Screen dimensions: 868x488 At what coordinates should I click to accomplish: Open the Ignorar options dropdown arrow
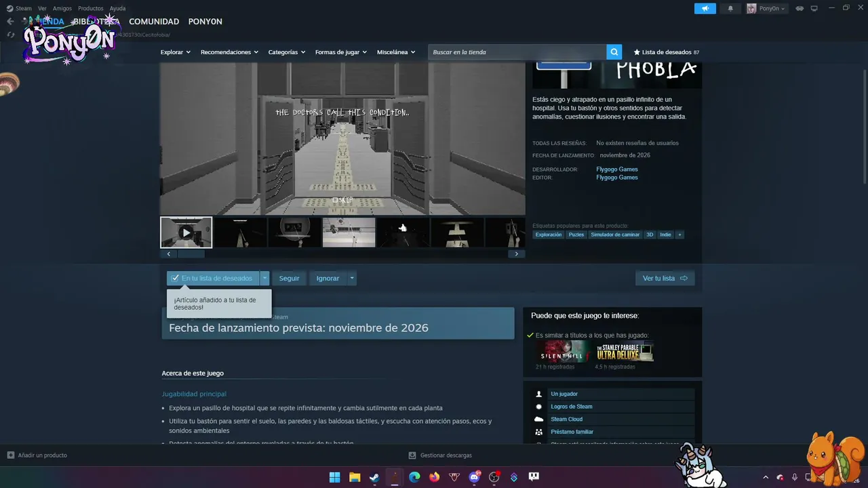pos(352,278)
